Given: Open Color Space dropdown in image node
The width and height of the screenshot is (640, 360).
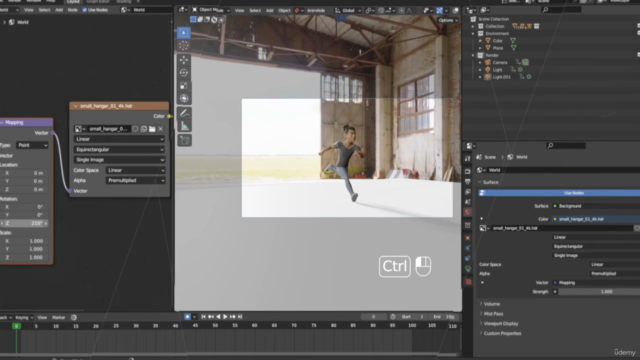Looking at the screenshot, I should (x=136, y=170).
